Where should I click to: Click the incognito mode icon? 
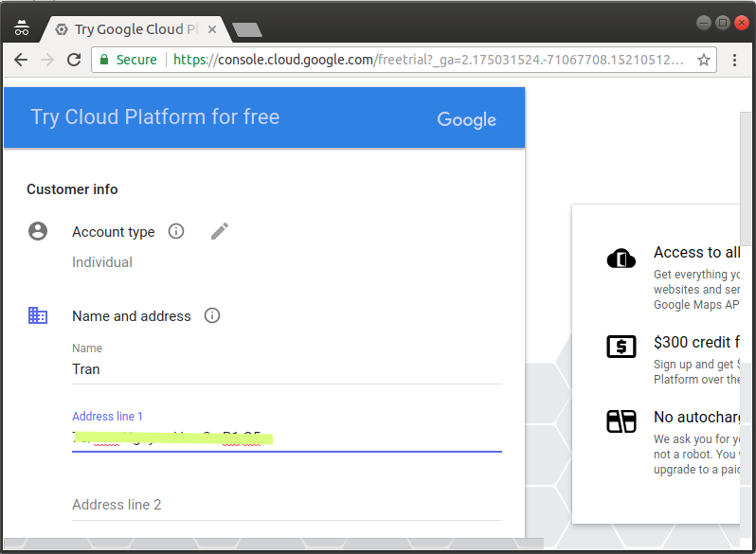22,28
